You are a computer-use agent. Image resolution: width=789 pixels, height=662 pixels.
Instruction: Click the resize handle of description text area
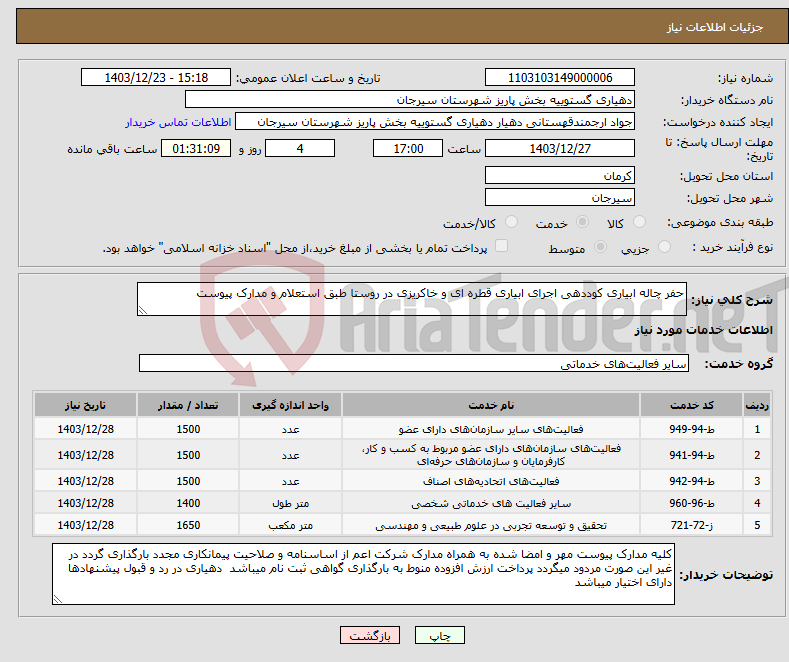pyautogui.click(x=143, y=310)
